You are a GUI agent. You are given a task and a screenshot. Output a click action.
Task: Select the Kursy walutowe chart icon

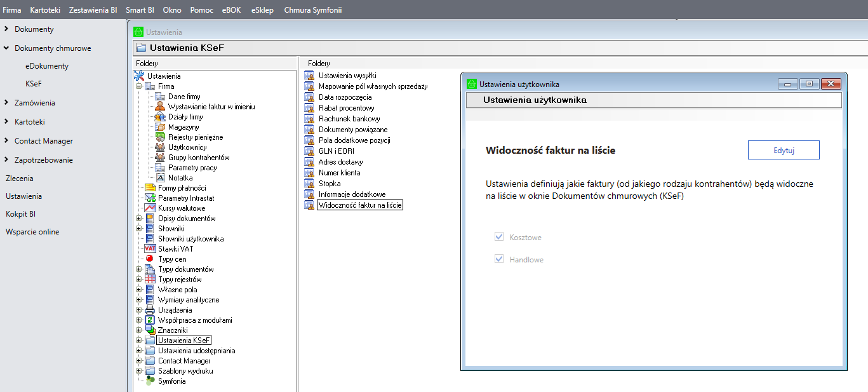coord(150,208)
